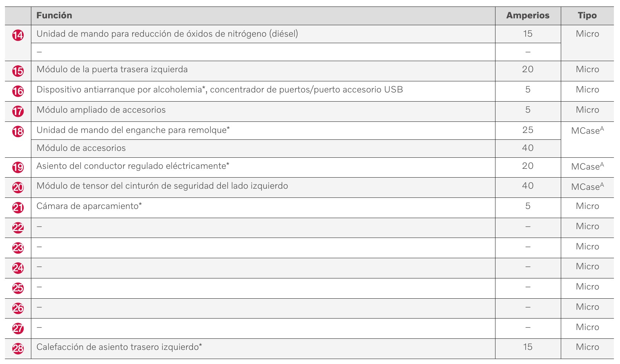Click the fuse 18 red circle icon
620x364 pixels.
pos(18,132)
